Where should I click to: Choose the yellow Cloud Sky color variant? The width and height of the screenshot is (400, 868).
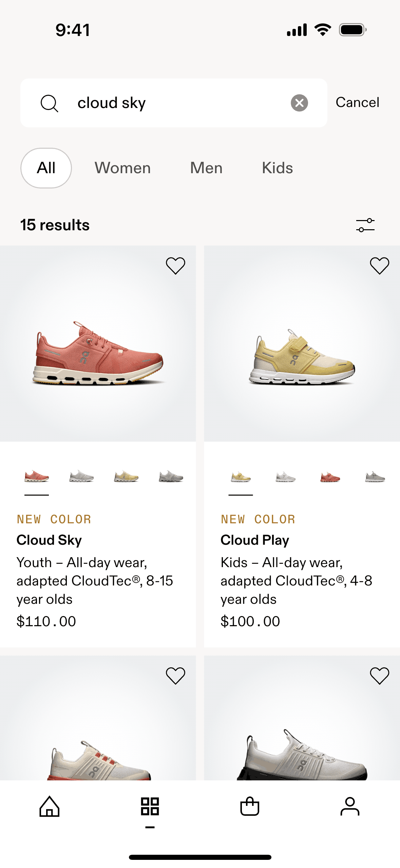point(126,477)
